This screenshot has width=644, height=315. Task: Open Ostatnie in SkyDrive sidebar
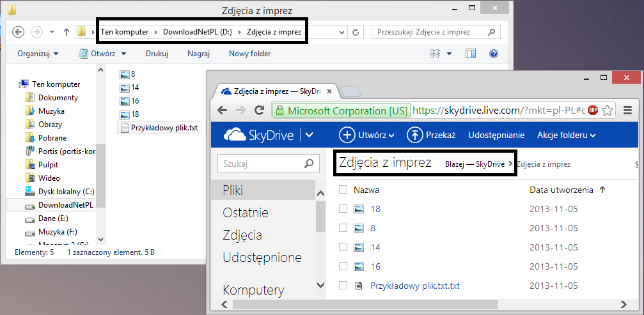point(246,213)
